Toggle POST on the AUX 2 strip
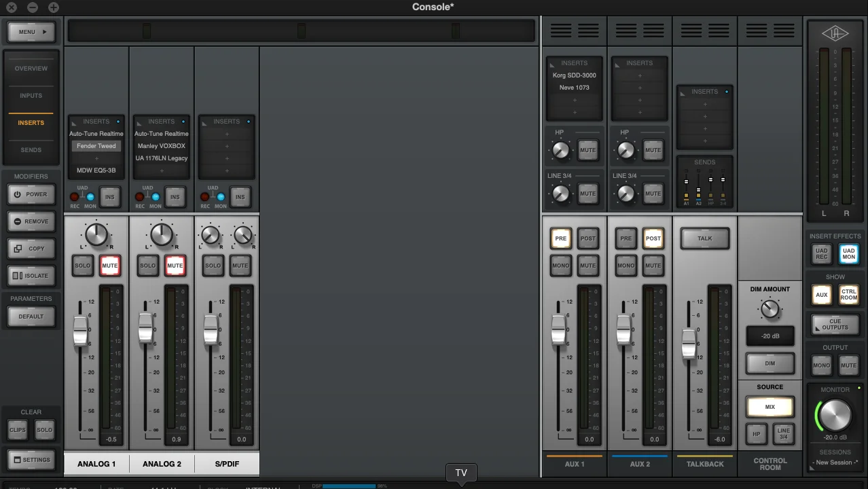 click(x=653, y=238)
